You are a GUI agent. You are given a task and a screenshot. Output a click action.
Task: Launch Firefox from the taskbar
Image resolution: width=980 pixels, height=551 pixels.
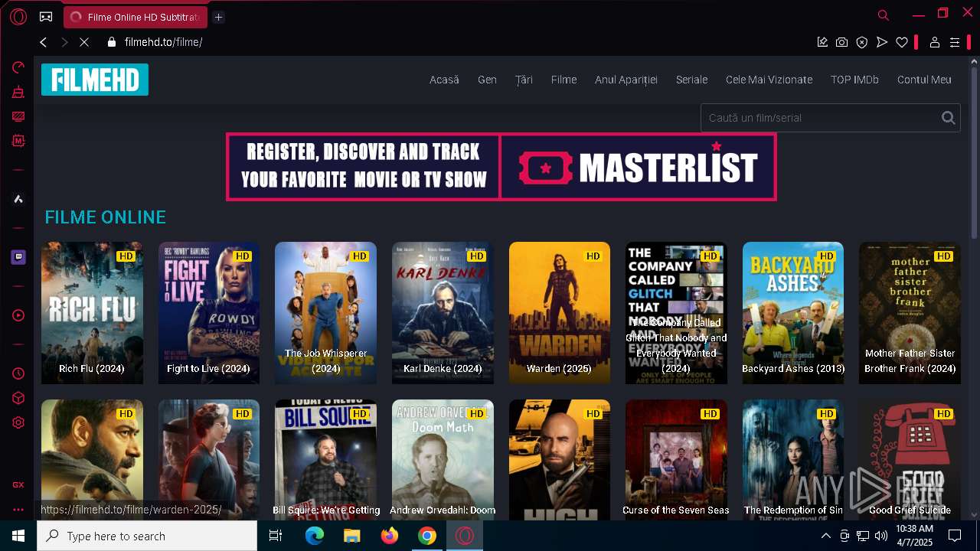[x=390, y=536]
